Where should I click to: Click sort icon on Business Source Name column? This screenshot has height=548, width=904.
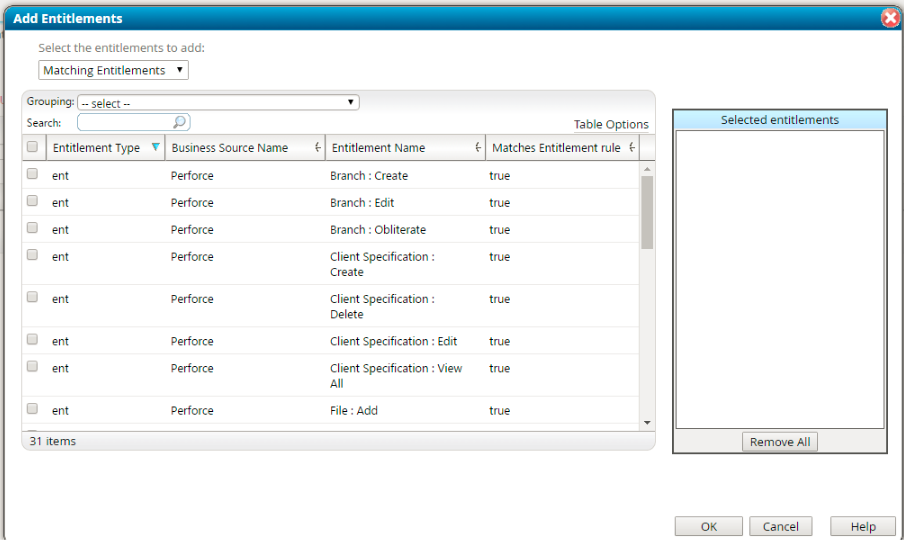coord(318,148)
